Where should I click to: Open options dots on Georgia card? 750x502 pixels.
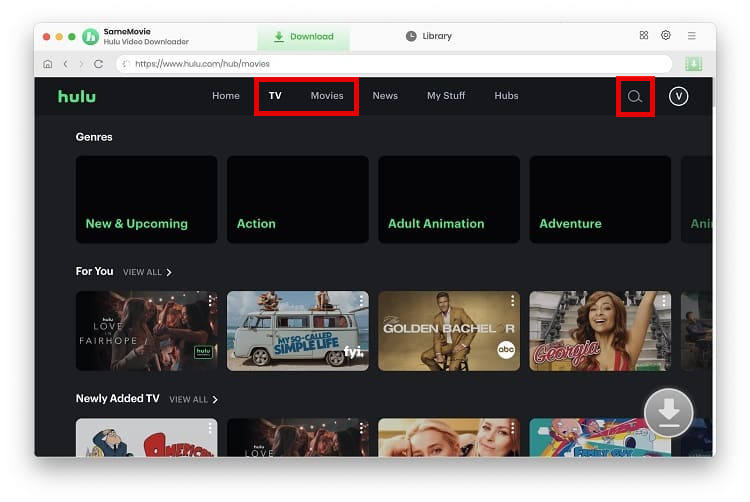663,301
